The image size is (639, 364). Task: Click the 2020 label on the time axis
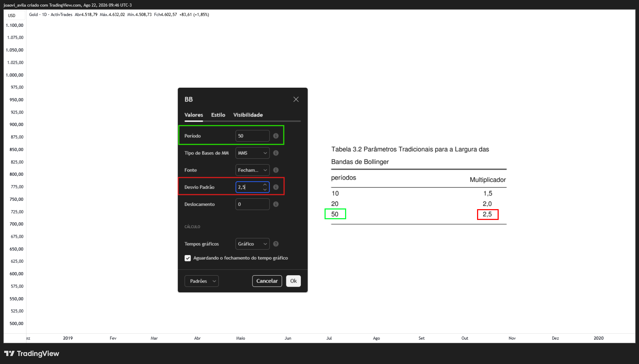pos(599,338)
